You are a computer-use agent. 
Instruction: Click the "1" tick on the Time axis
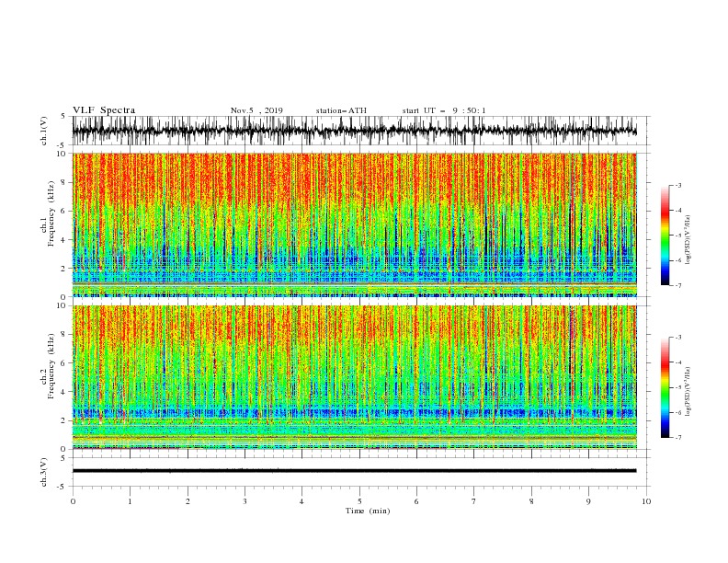(130, 501)
